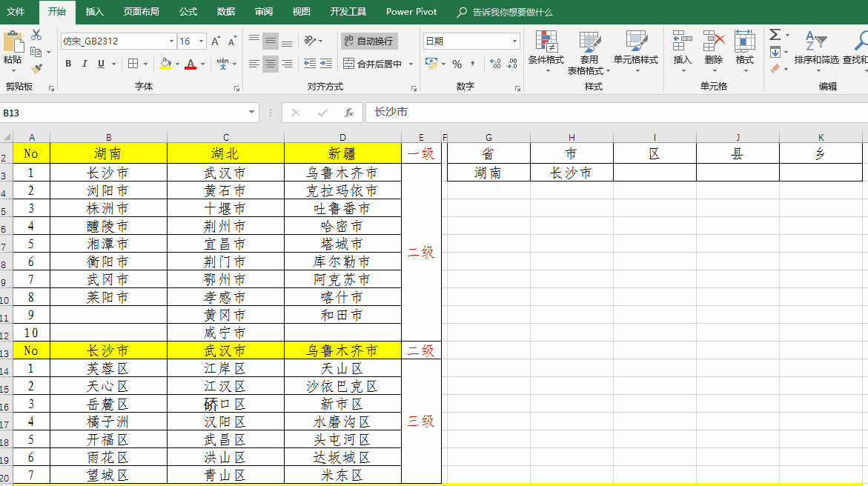Open Name Box dropdown arrow
868x486 pixels.
pos(251,113)
